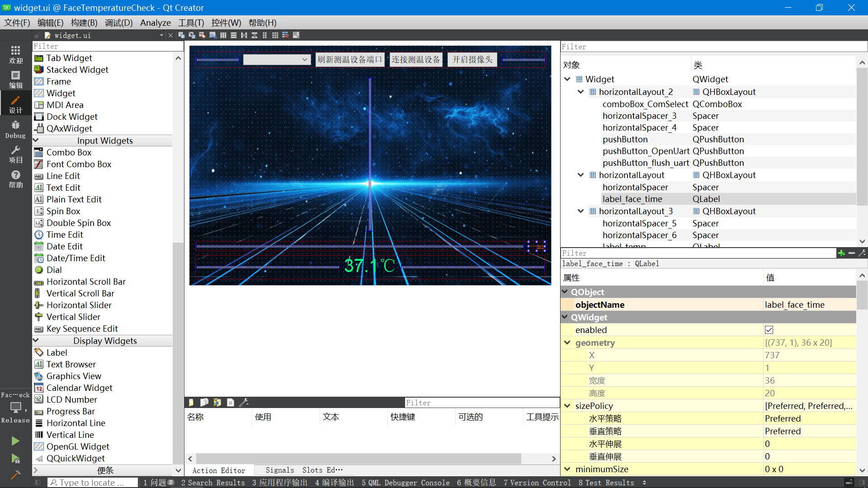Click the 开启摄像头 button on form

click(472, 60)
